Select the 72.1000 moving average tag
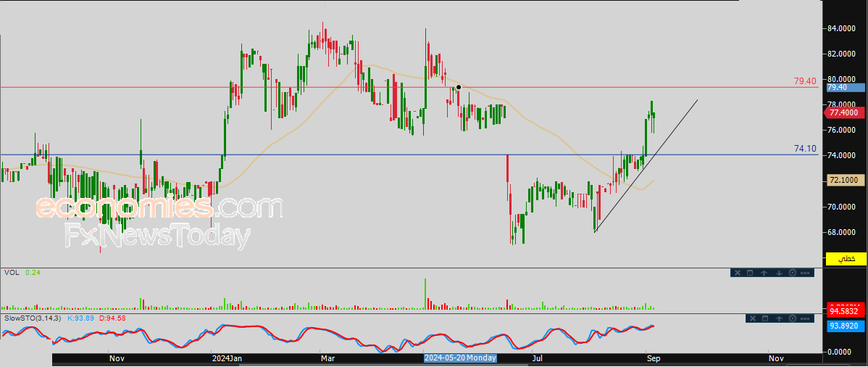This screenshot has width=868, height=367. point(846,180)
